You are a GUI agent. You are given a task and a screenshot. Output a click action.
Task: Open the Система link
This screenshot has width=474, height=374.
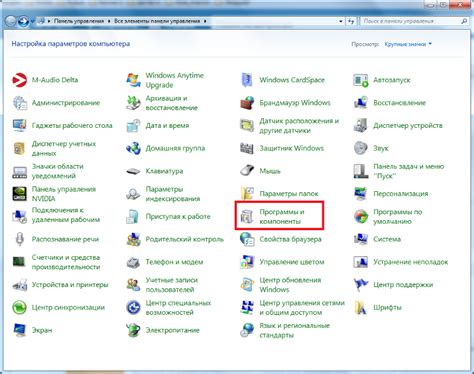coord(387,239)
